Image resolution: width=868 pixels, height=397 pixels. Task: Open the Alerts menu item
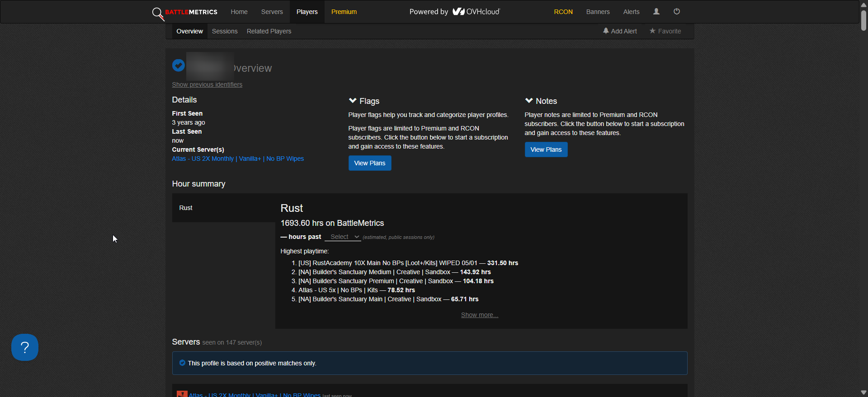tap(632, 12)
